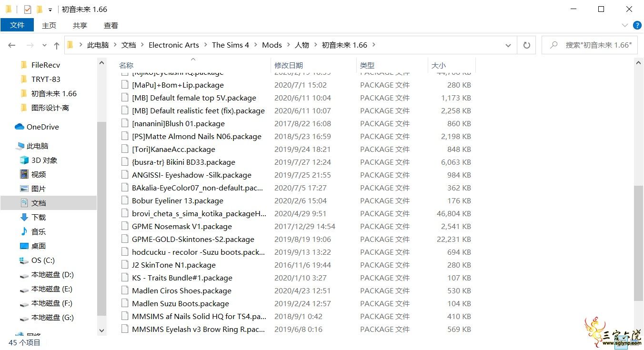The width and height of the screenshot is (644, 350).
Task: Click Mods breadcrumb in address bar
Action: (272, 45)
